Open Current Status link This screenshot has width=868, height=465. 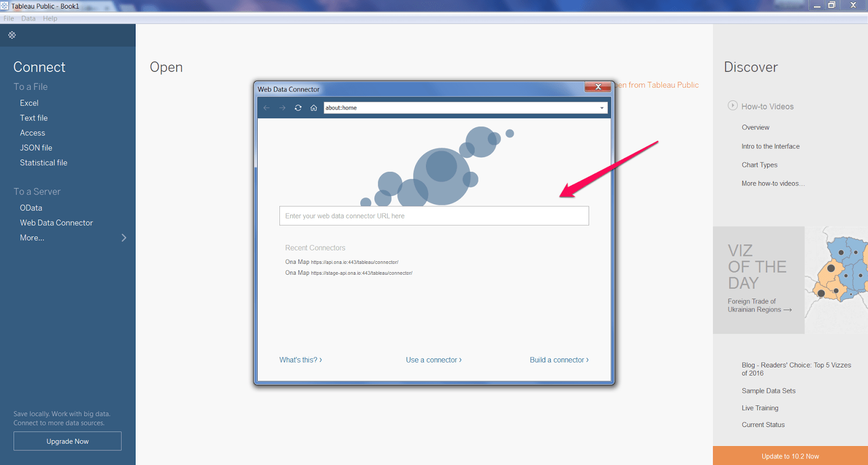pyautogui.click(x=763, y=425)
